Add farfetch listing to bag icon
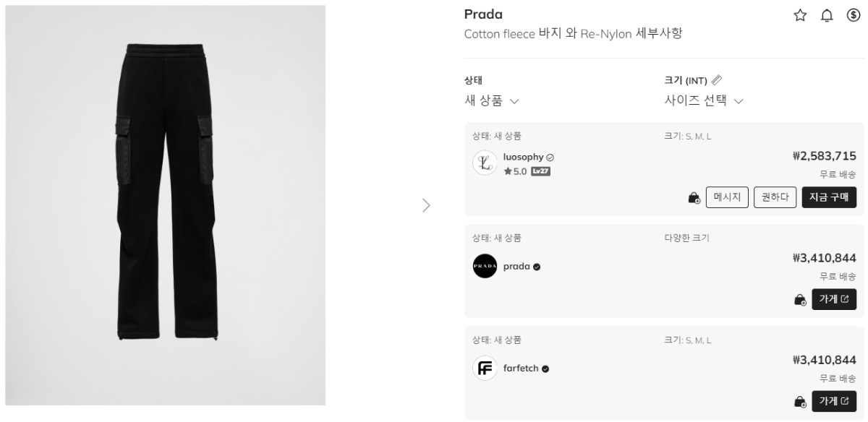This screenshot has height=422, width=868. [x=800, y=401]
